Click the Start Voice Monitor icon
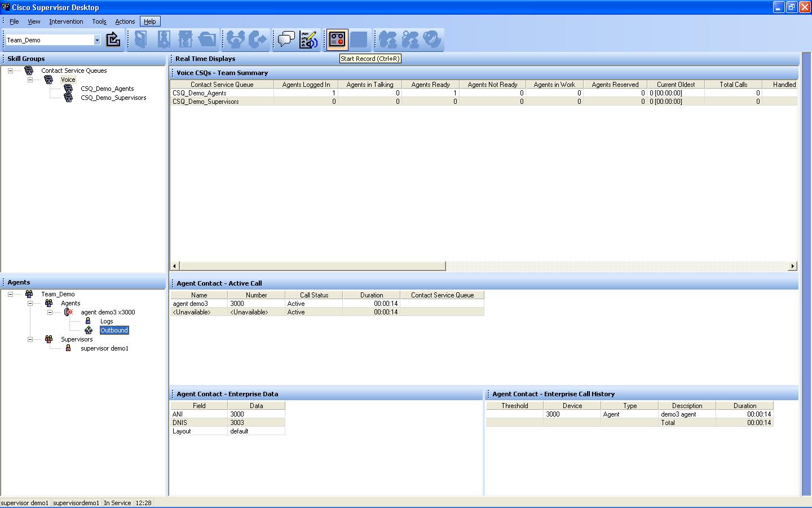Viewport: 812px width, 508px height. (x=387, y=40)
